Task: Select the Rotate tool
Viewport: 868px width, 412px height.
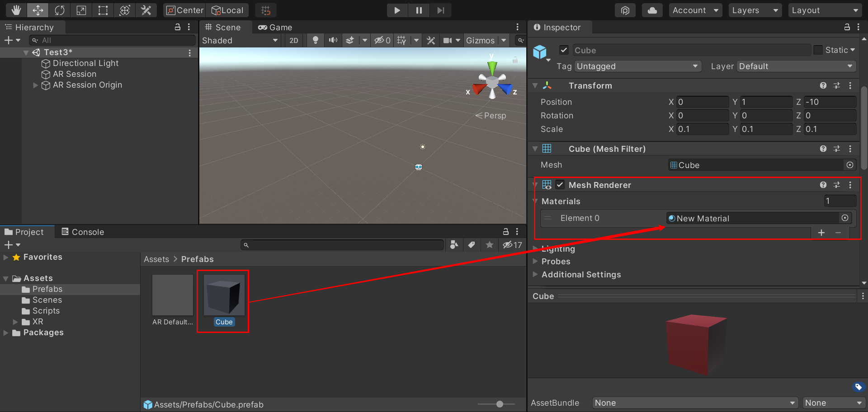Action: [x=60, y=10]
